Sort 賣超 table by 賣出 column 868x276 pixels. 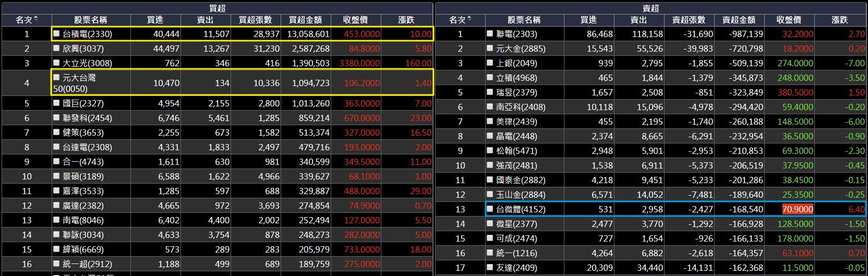pos(639,20)
